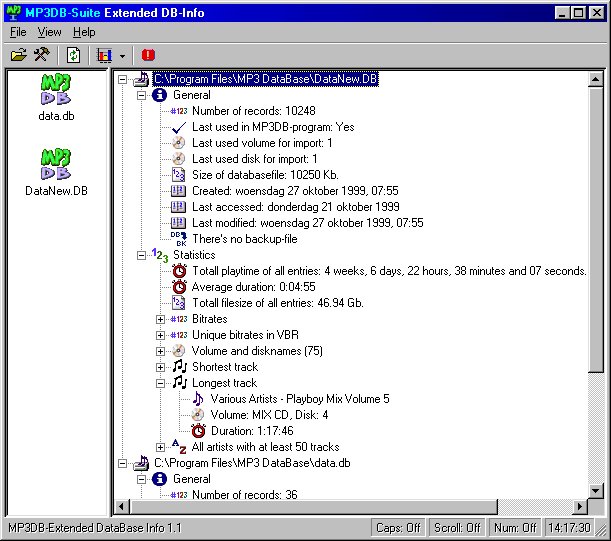The width and height of the screenshot is (611, 541).
Task: Select 'Totall filesize of all entries: 46.94 Gb.'
Action: (x=278, y=303)
